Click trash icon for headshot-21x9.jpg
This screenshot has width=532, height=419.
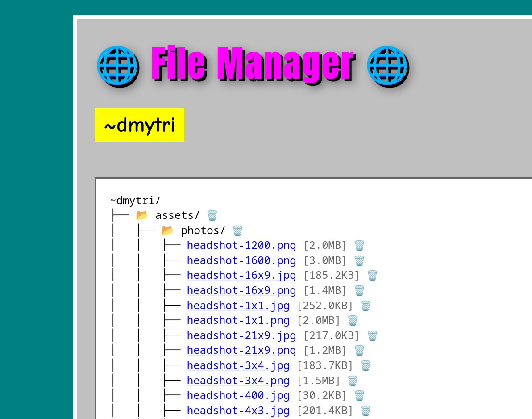coord(372,336)
